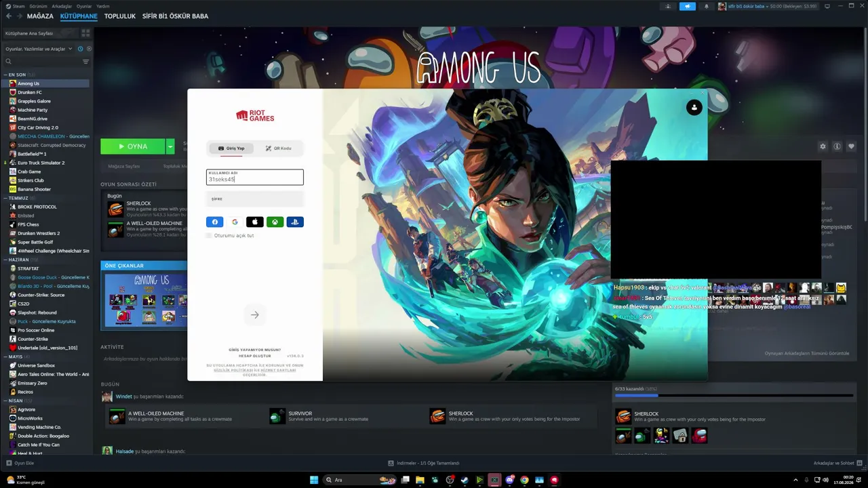868x488 pixels.
Task: Sign in with Apple in Riot login
Action: [255, 222]
